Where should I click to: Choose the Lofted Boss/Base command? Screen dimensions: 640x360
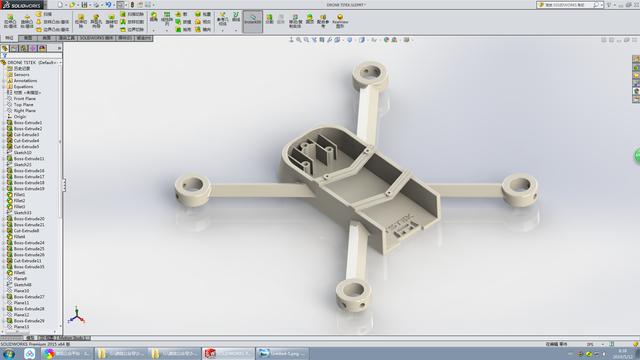(x=53, y=22)
